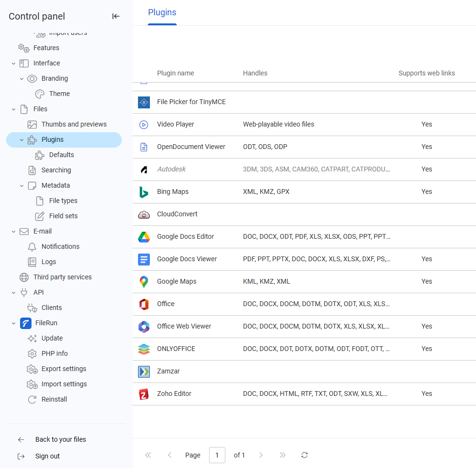Click the CloudConvert cloud icon

[x=144, y=214]
